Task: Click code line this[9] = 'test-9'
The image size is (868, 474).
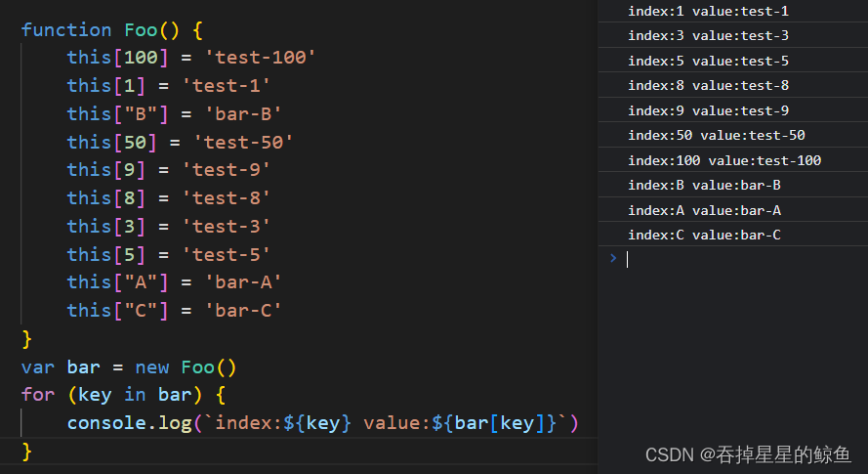Action: coord(168,170)
